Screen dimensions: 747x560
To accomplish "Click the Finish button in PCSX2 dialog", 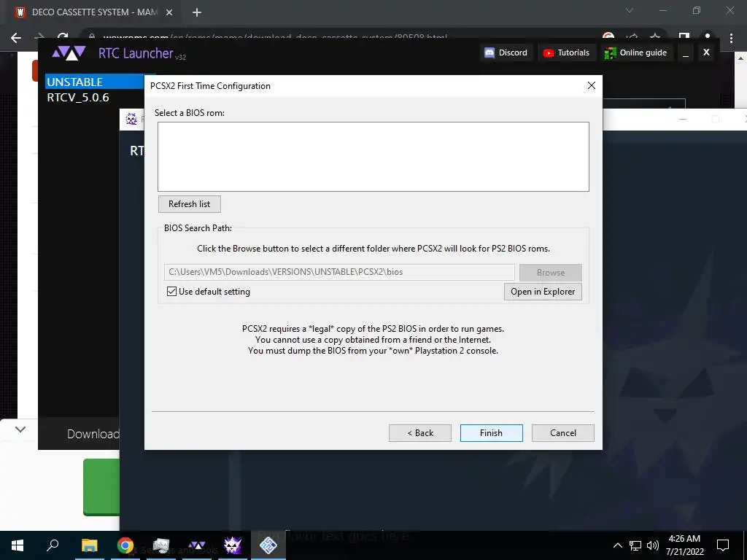I will click(491, 433).
